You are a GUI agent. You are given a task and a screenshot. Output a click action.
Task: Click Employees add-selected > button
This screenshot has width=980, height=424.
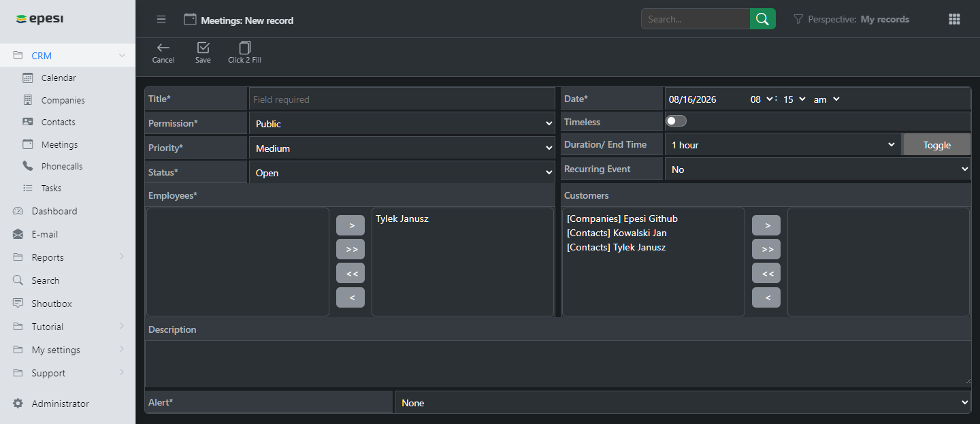[x=350, y=225]
